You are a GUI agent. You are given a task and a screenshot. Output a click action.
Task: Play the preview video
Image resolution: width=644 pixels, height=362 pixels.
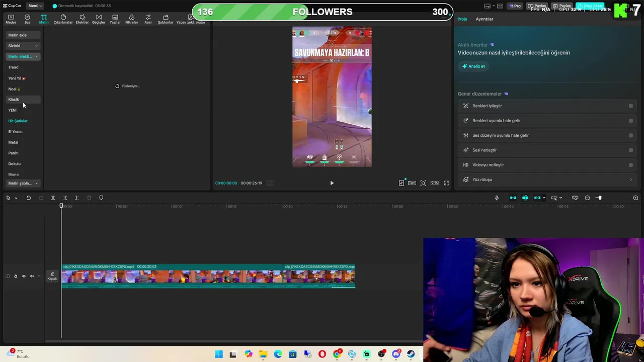(332, 183)
